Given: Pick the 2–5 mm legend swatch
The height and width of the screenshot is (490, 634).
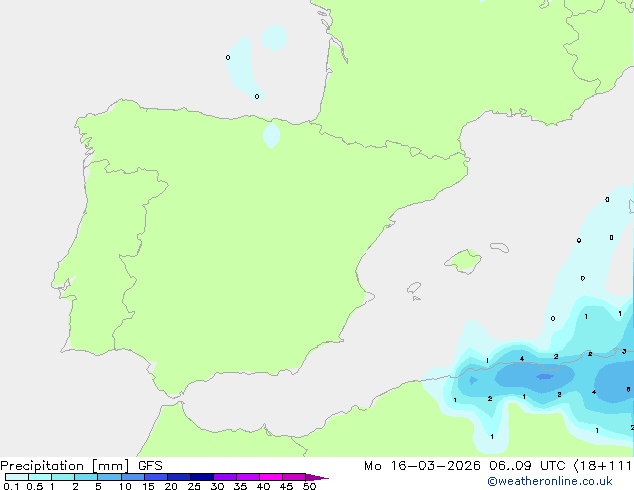Looking at the screenshot, I should (86, 477).
